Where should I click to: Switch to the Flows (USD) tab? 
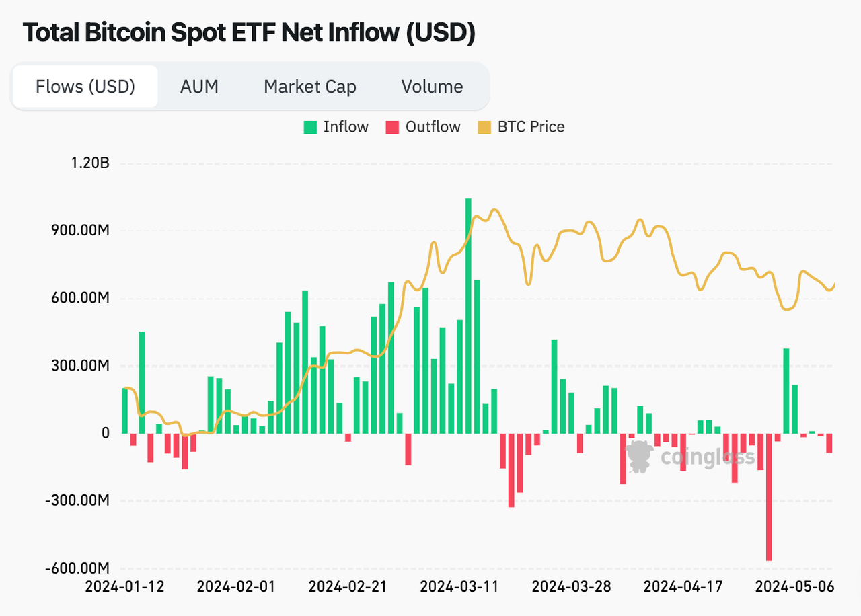[x=85, y=87]
